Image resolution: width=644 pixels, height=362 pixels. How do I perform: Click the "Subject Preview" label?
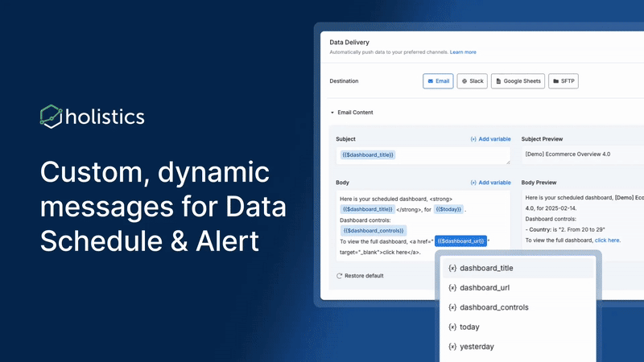click(542, 139)
